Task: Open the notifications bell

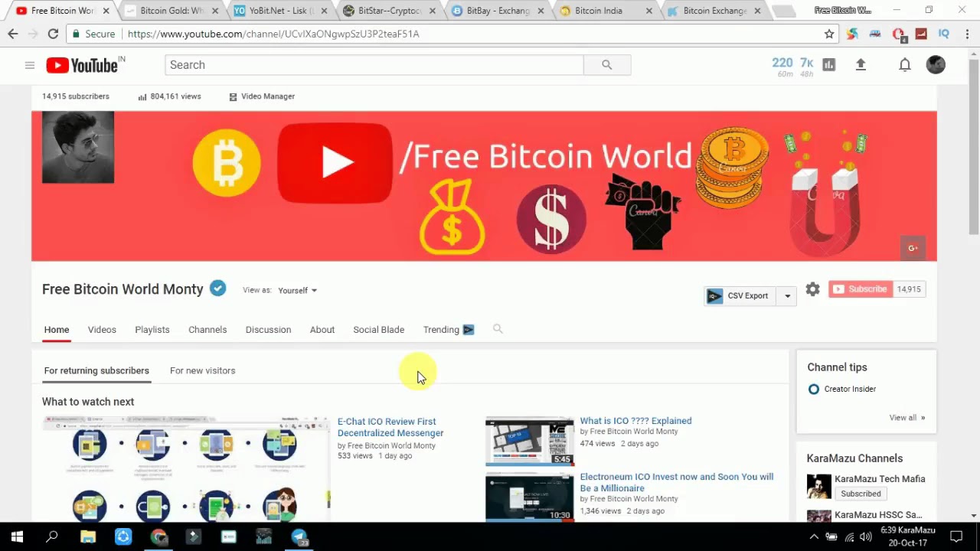Action: [x=905, y=65]
